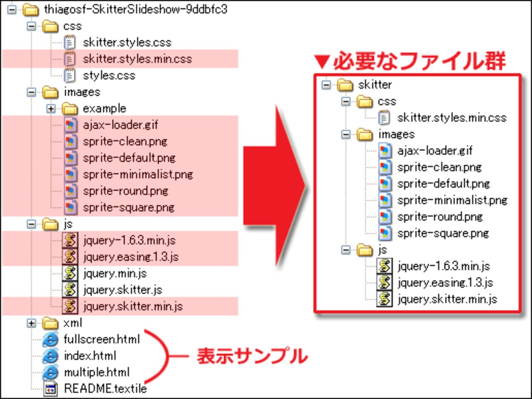Select 'sprite-default.png' text in the skitter tree
The width and height of the screenshot is (532, 399).
coord(443,184)
